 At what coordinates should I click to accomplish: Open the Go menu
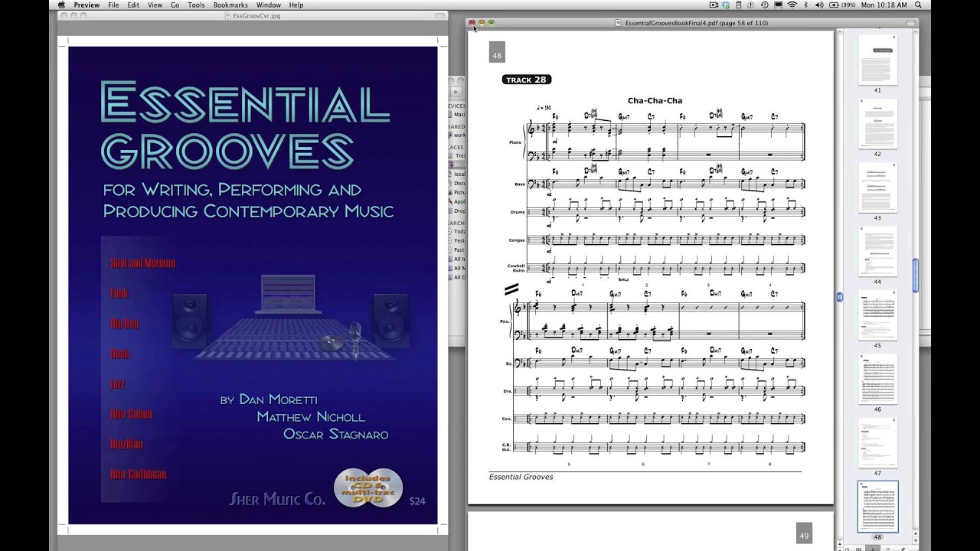tap(175, 5)
